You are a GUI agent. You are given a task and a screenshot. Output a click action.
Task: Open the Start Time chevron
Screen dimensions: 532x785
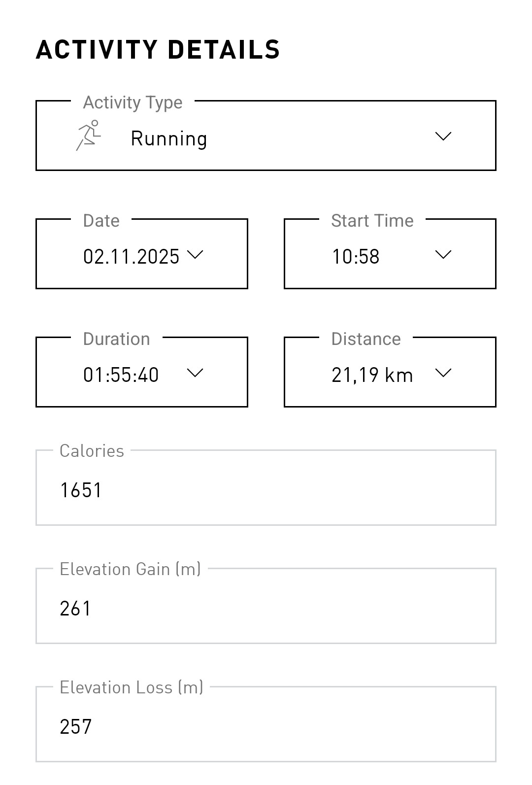pyautogui.click(x=443, y=254)
